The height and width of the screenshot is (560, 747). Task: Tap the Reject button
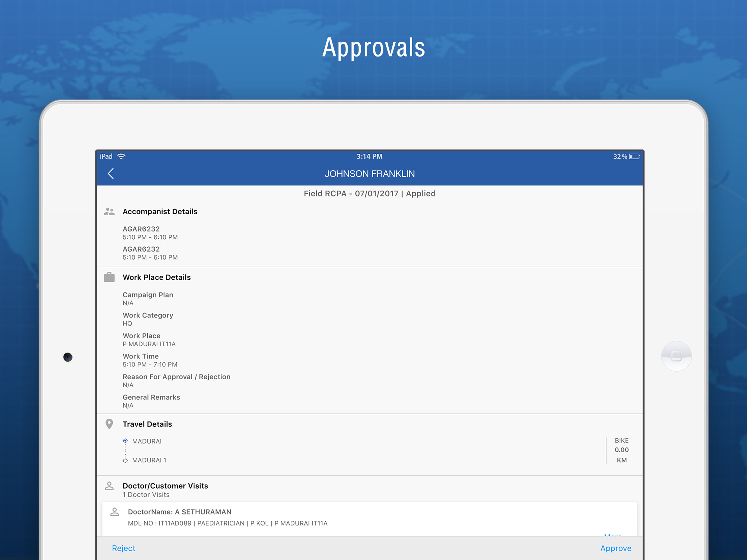point(124,548)
